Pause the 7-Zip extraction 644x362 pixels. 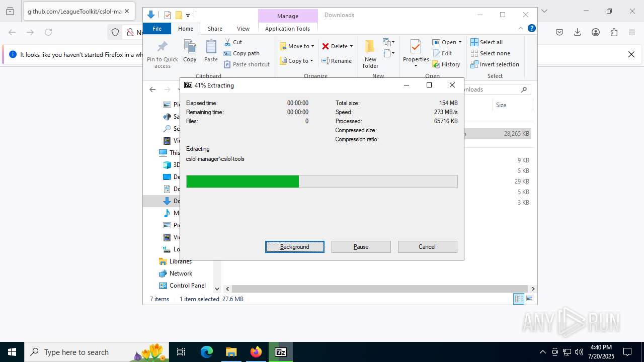point(361,247)
